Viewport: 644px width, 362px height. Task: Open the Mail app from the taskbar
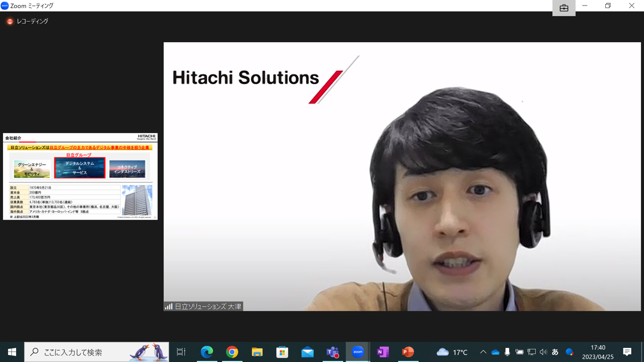click(307, 352)
